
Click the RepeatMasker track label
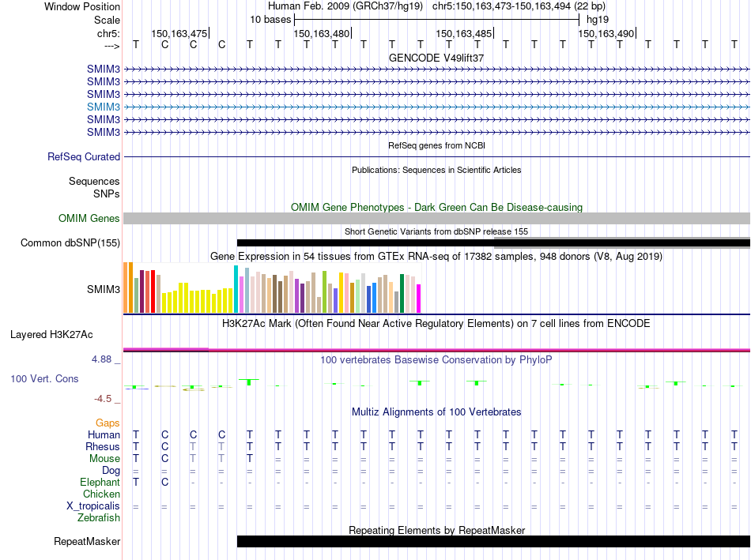[87, 541]
